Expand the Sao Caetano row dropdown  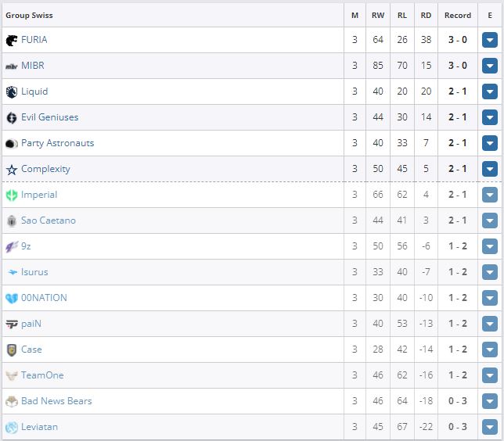tap(490, 221)
